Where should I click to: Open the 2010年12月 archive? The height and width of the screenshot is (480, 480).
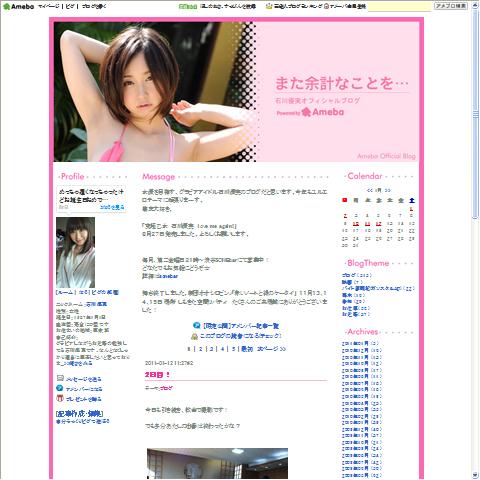point(355,350)
